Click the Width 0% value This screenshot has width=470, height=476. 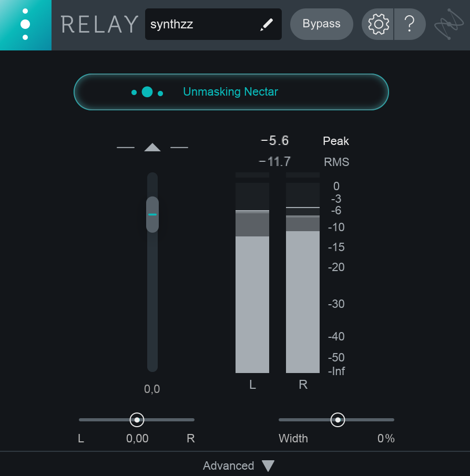point(386,438)
